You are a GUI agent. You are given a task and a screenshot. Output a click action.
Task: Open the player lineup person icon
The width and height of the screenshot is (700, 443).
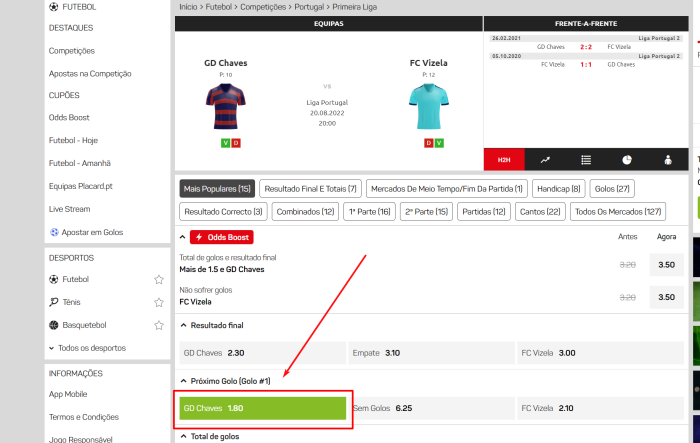coord(668,160)
